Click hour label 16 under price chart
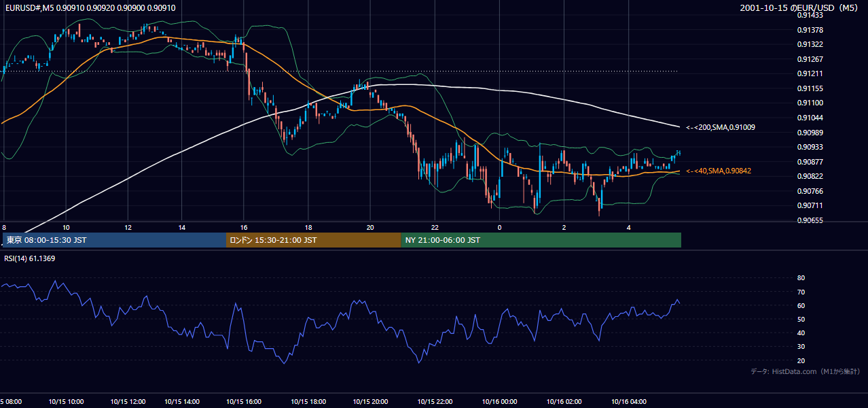 [x=244, y=227]
